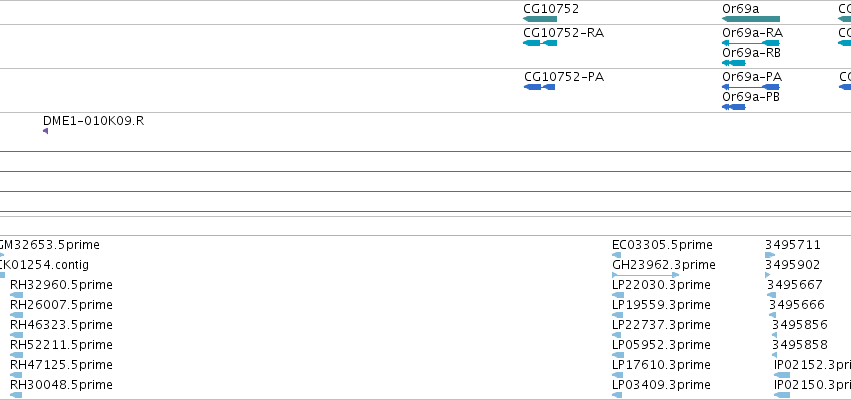Select the LP22737.3prime EST label
This screenshot has height=400, width=851.
click(x=661, y=325)
